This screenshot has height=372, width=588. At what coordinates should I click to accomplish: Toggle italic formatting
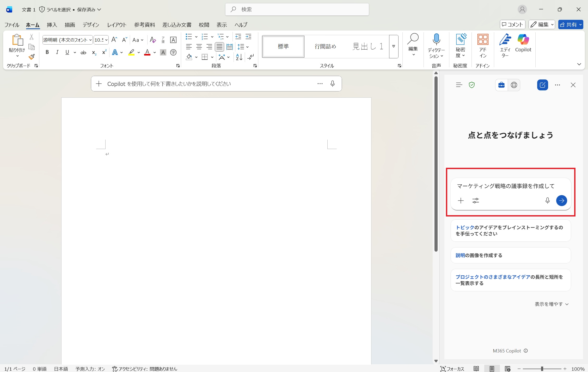[57, 52]
